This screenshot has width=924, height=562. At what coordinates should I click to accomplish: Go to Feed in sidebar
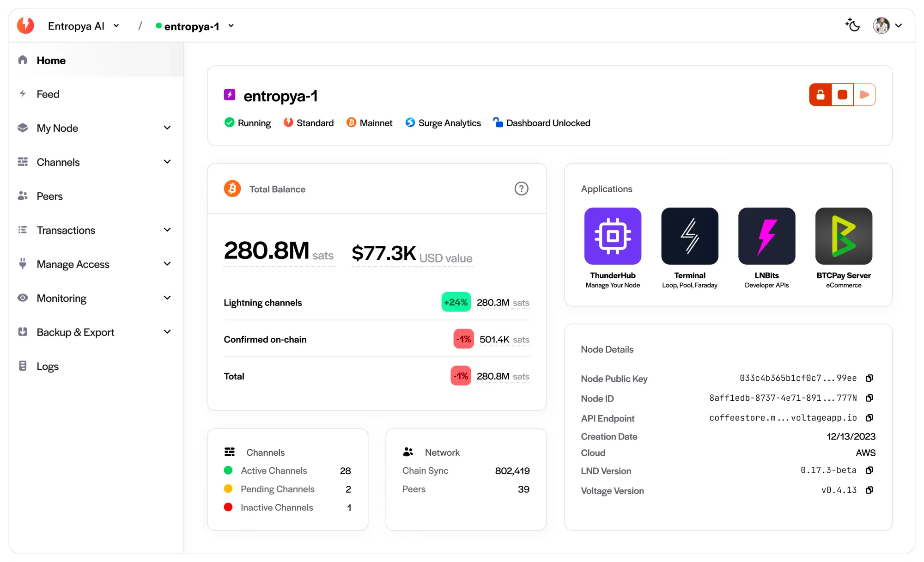(x=48, y=94)
